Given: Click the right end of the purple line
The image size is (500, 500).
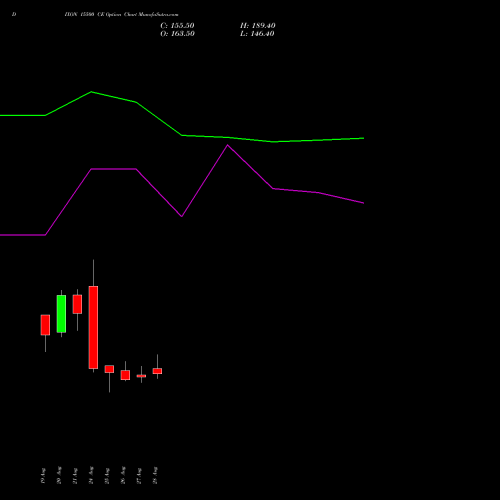Looking at the screenshot, I should pyautogui.click(x=363, y=203).
